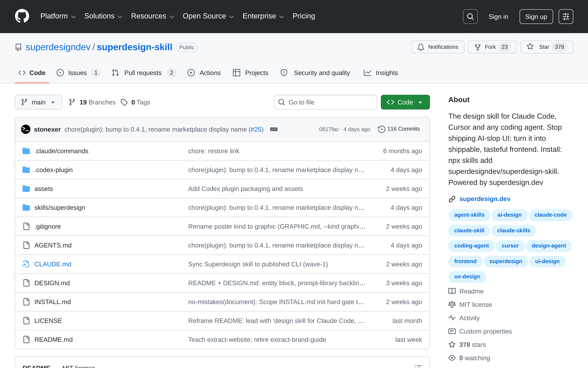Expand the Platform menu

tap(58, 16)
